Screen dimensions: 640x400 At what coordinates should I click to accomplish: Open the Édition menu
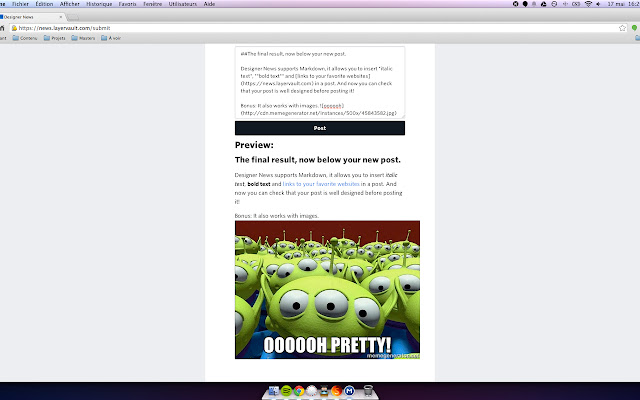pyautogui.click(x=44, y=4)
